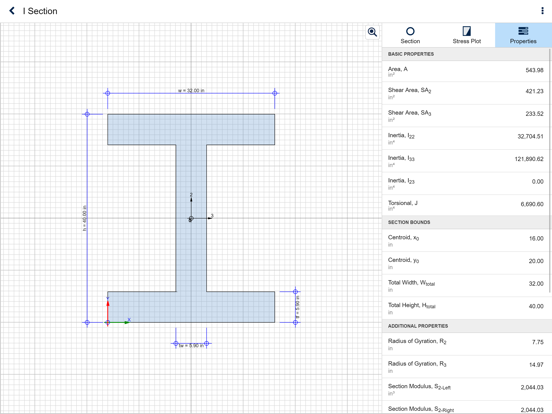Image resolution: width=552 pixels, height=414 pixels.
Task: Select the Torsional, J property row
Action: tap(465, 205)
